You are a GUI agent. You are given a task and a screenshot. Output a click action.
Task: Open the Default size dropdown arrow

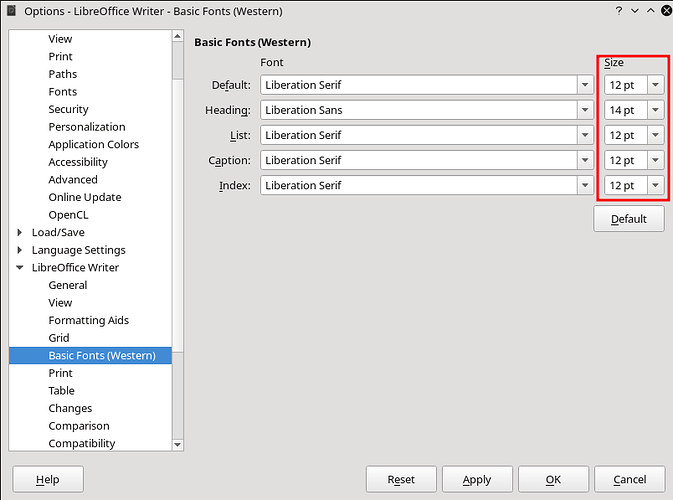tap(655, 85)
